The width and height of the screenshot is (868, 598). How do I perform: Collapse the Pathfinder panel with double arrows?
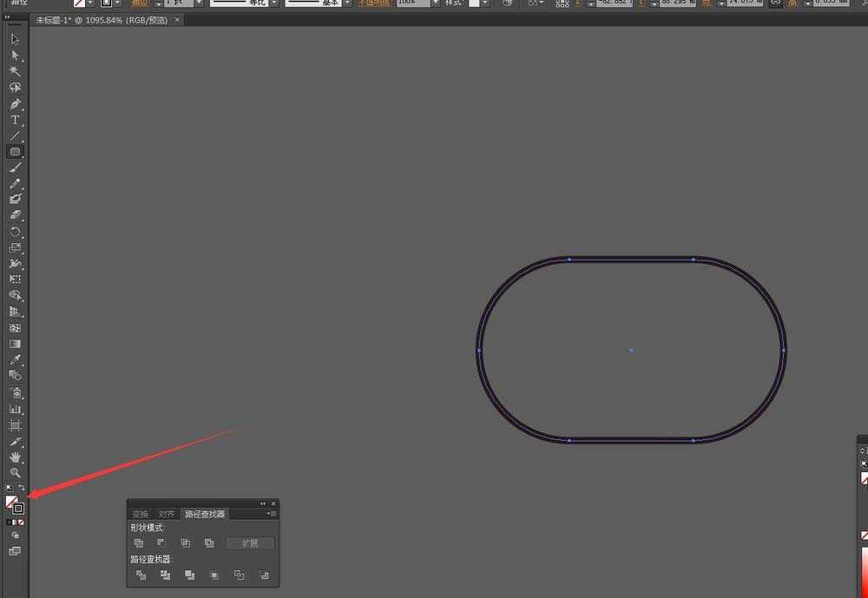pyautogui.click(x=263, y=503)
